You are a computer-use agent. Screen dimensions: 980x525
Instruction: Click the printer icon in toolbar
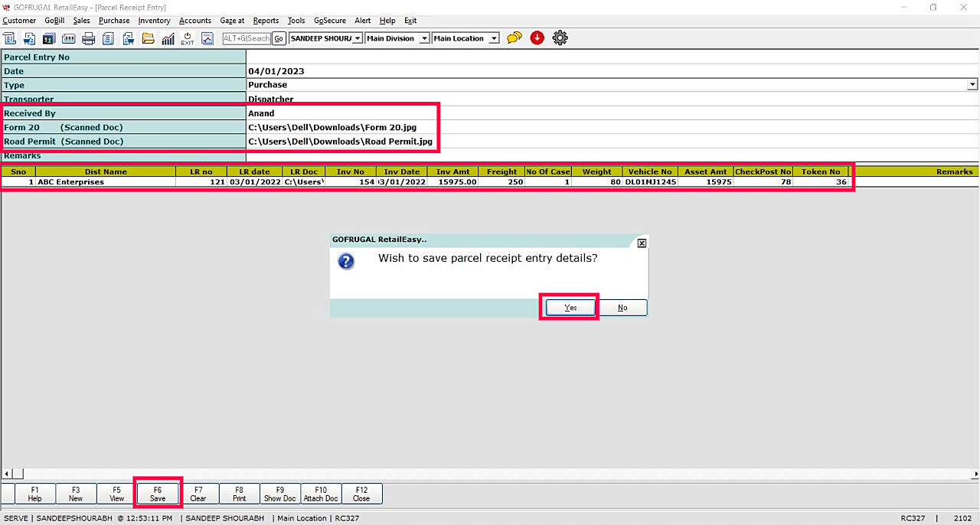click(89, 38)
